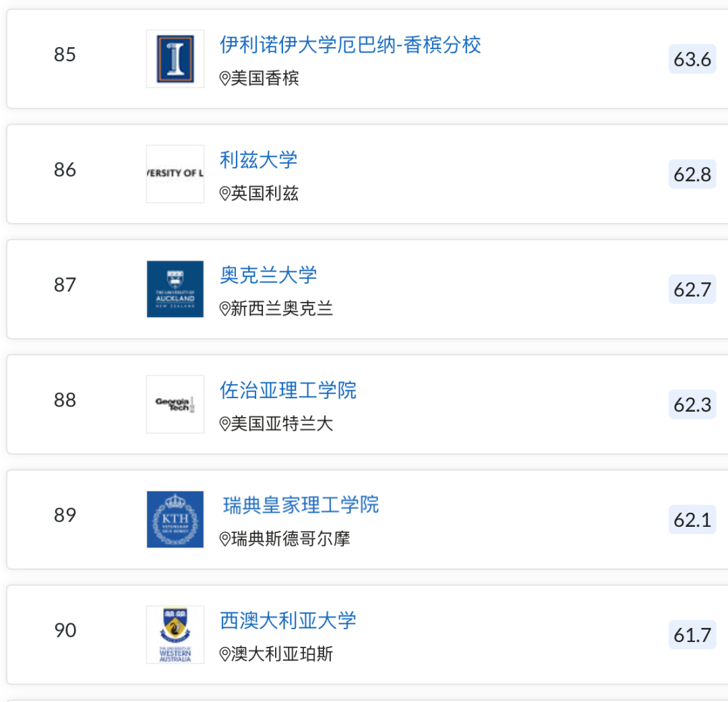Click the 62.8 score badge

tap(692, 174)
